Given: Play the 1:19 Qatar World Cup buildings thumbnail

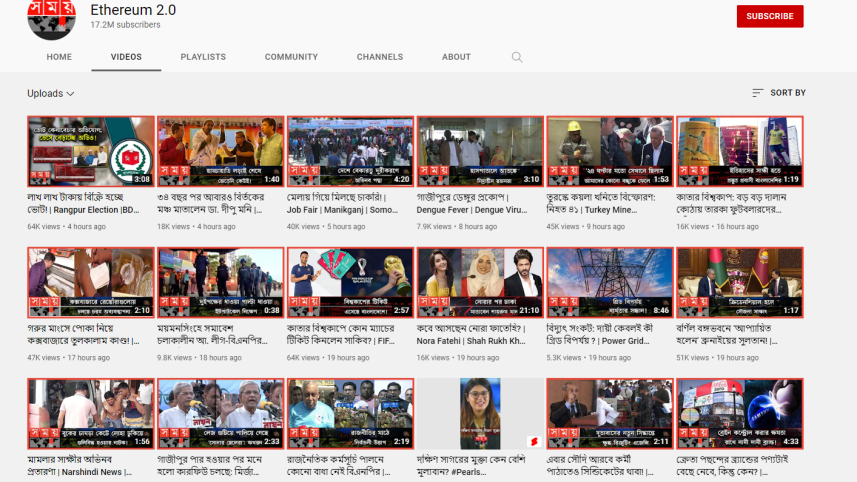Looking at the screenshot, I should coord(740,151).
